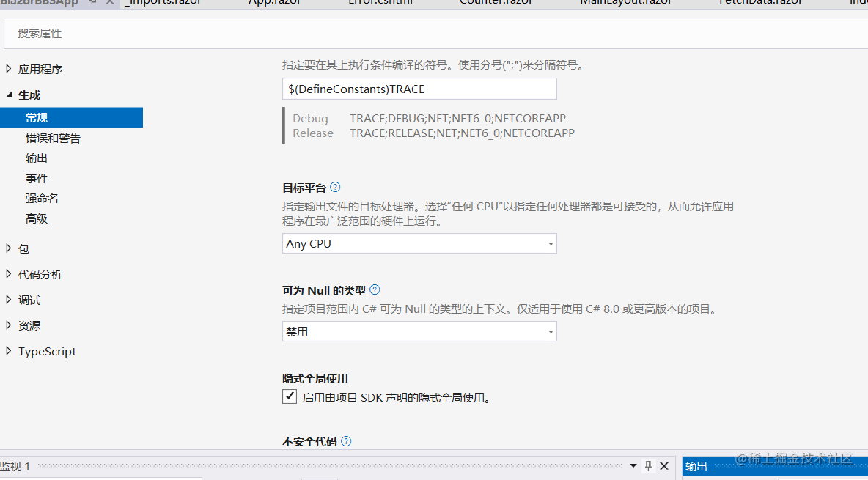Click the conditional compilation symbols input box

tap(419, 88)
